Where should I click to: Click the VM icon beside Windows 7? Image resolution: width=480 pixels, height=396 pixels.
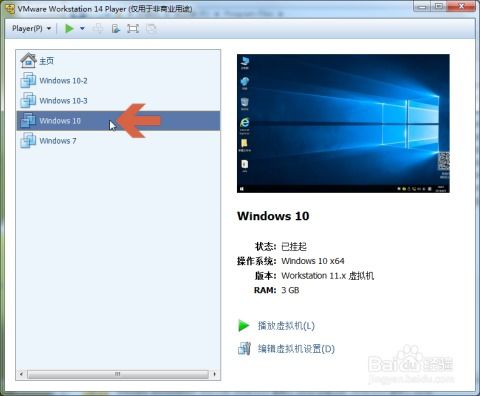pyautogui.click(x=28, y=140)
